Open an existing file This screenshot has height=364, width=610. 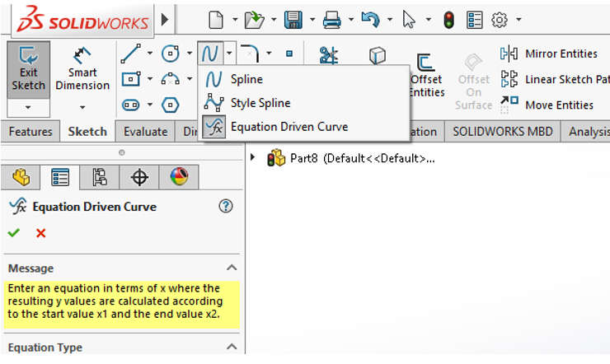pos(254,20)
